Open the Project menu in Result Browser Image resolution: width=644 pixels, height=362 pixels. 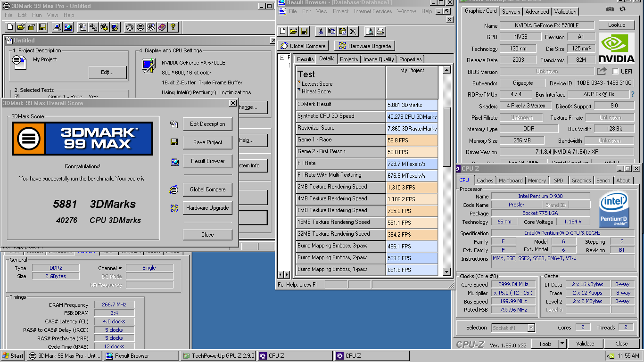340,11
